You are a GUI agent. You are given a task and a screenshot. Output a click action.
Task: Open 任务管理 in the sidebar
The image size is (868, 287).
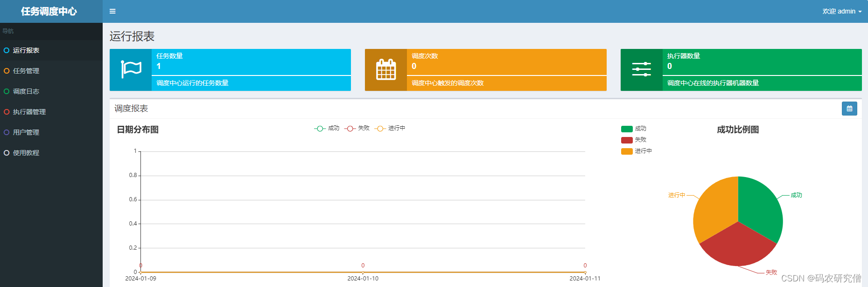51,71
